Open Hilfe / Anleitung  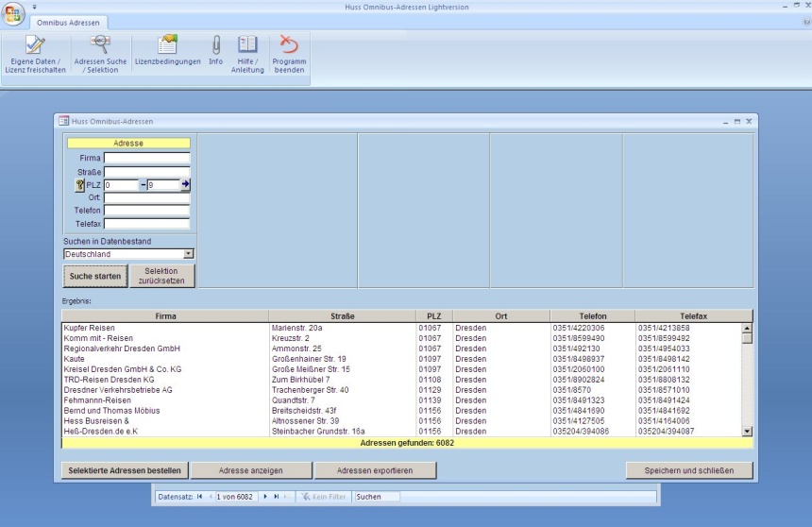(247, 55)
